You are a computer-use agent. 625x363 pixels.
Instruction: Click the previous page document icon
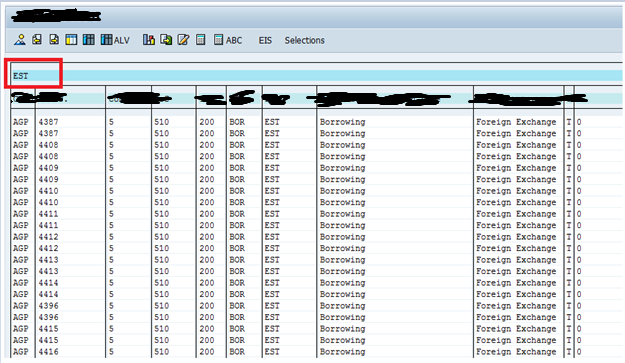coord(37,39)
